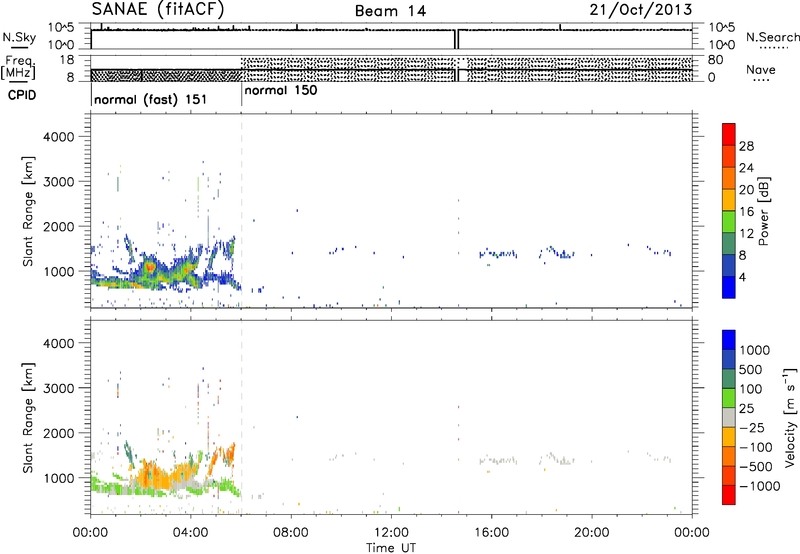
Task: Click the N.Sky legend label
Action: click(x=19, y=38)
